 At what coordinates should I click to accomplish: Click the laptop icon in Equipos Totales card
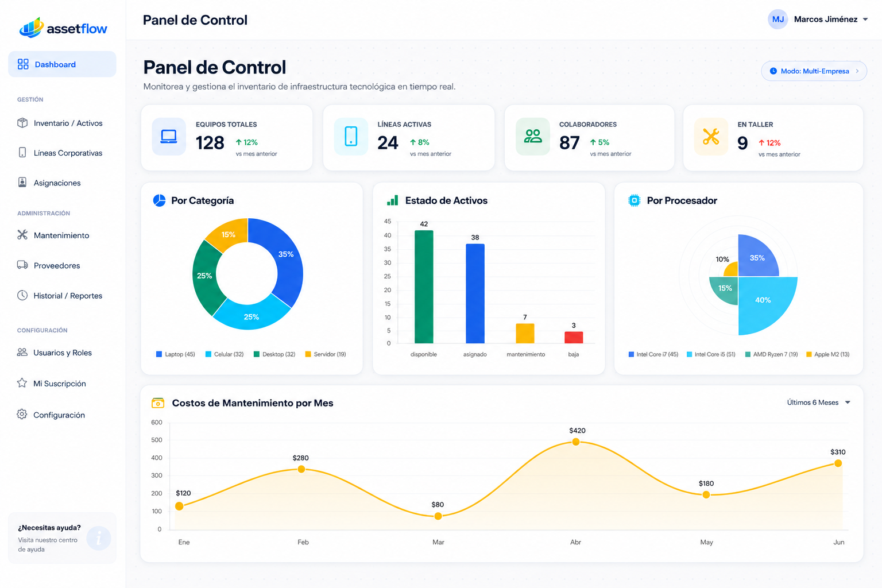tap(169, 137)
